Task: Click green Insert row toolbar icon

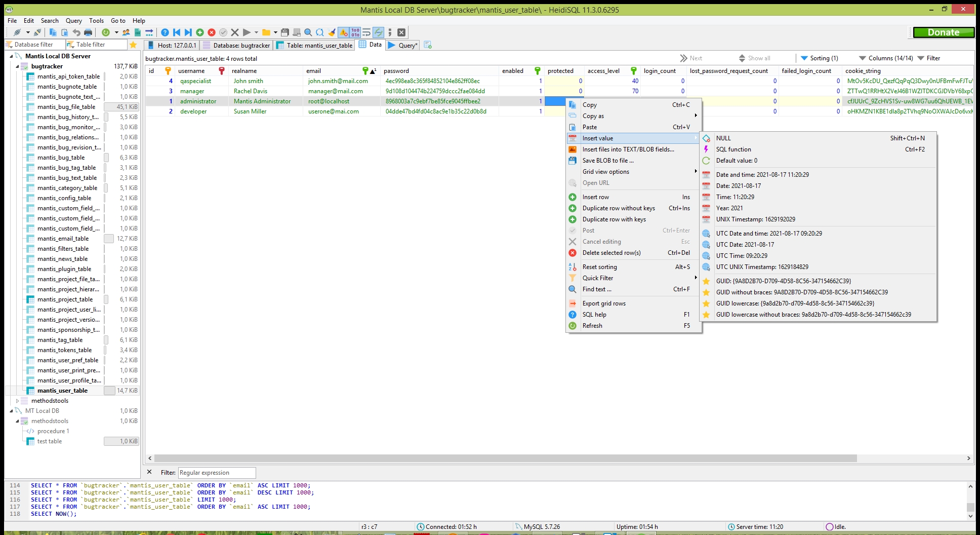Action: pyautogui.click(x=200, y=32)
